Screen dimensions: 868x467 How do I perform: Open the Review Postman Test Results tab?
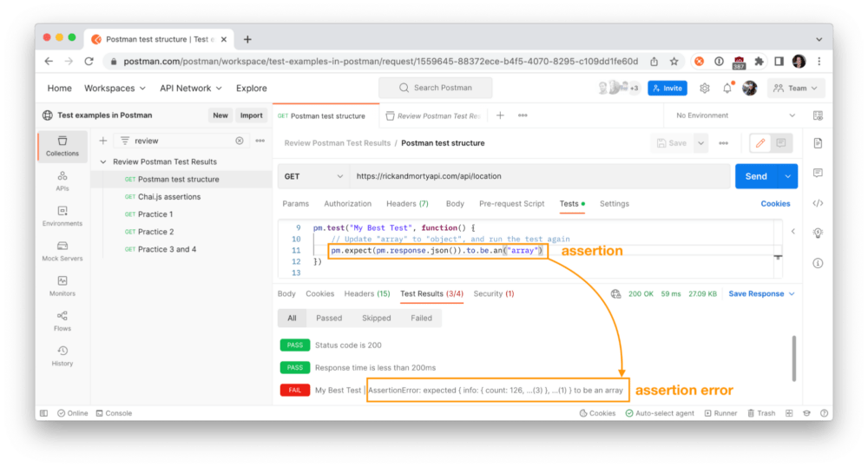[x=433, y=115]
